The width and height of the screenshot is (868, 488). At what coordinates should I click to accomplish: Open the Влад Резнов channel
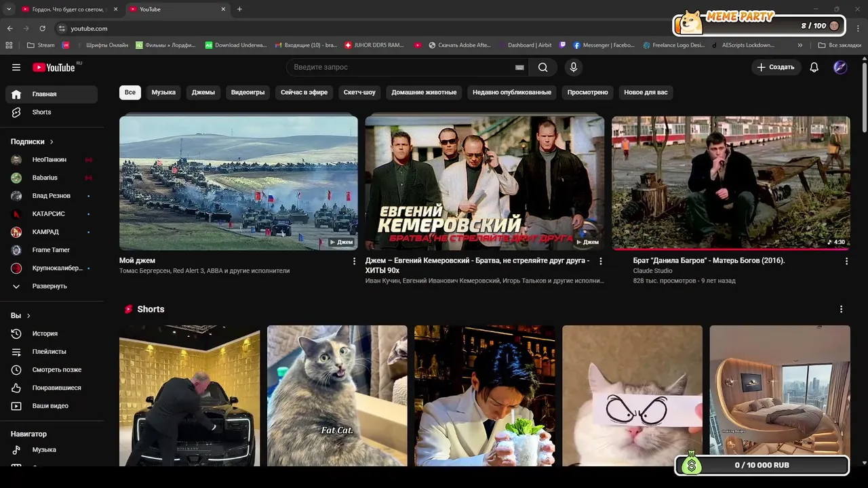[52, 196]
